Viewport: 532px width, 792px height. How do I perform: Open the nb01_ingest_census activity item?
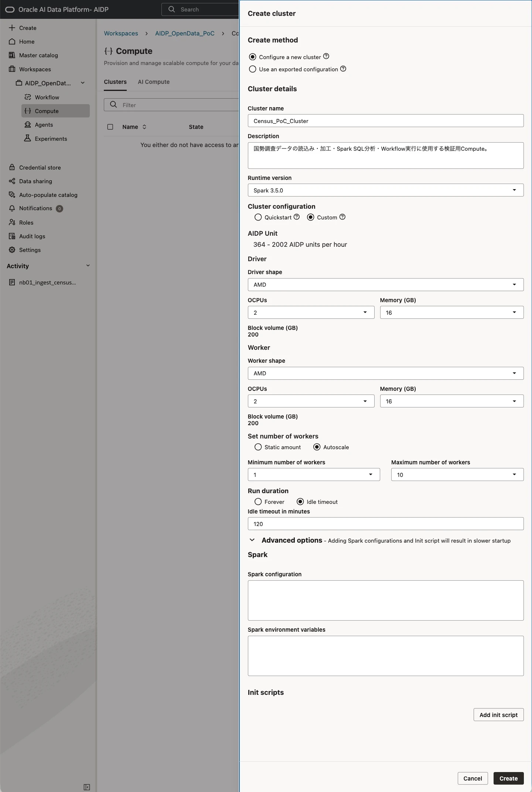(47, 283)
